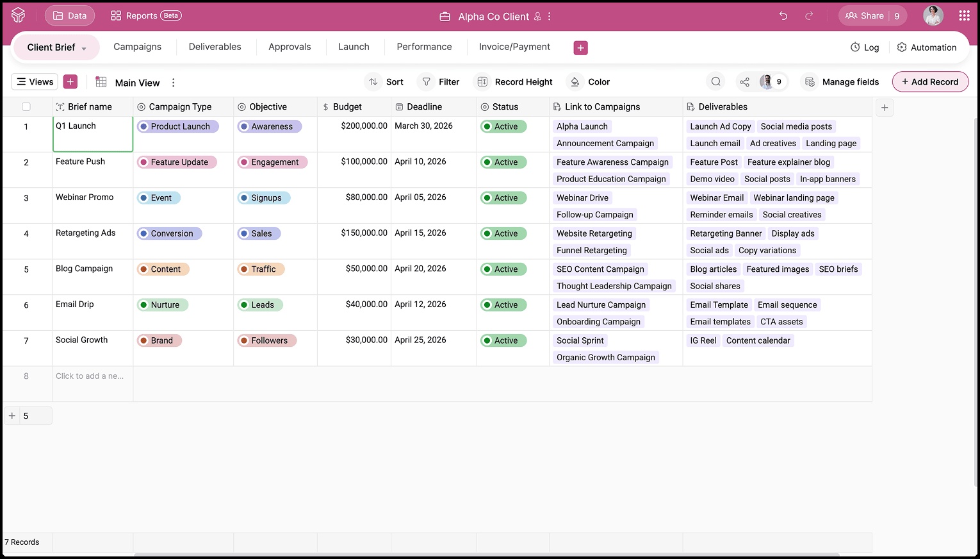Click the Budget column header
The height and width of the screenshot is (559, 980).
click(x=354, y=107)
